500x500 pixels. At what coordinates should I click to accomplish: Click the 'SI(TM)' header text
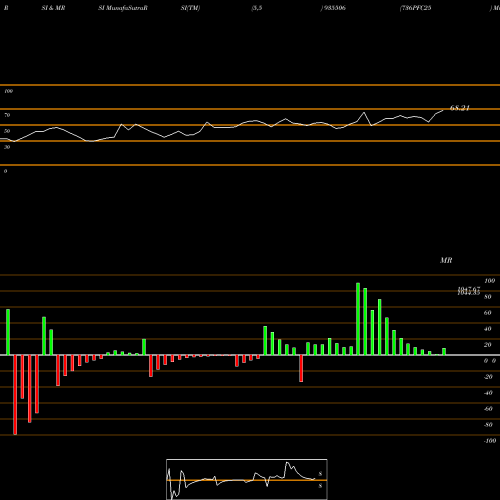click(190, 8)
